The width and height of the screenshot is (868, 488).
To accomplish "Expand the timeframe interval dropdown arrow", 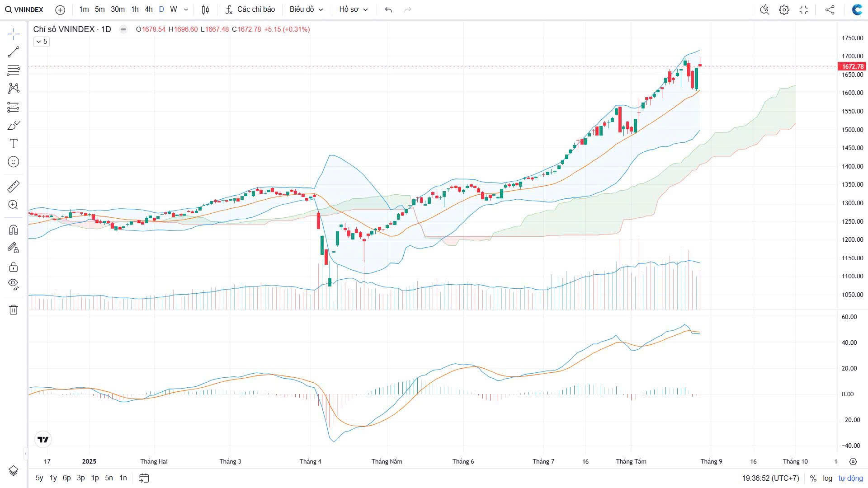I will coord(186,9).
